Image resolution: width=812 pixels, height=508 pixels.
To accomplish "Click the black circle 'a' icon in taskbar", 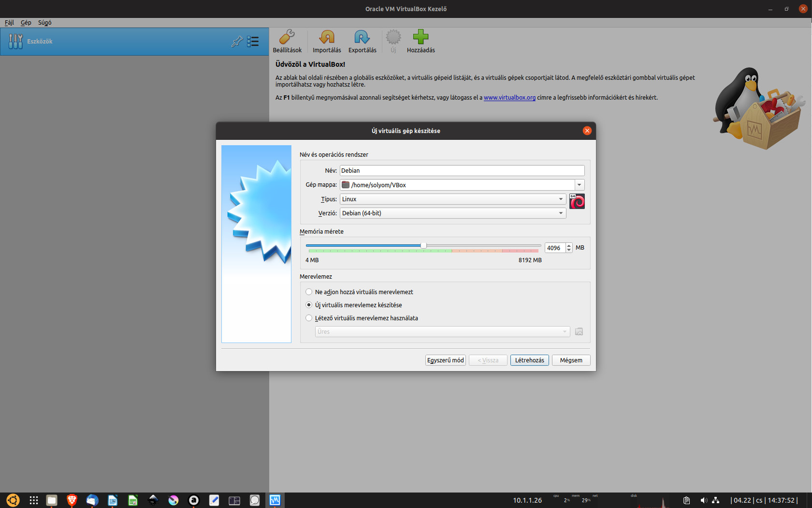I will 194,500.
